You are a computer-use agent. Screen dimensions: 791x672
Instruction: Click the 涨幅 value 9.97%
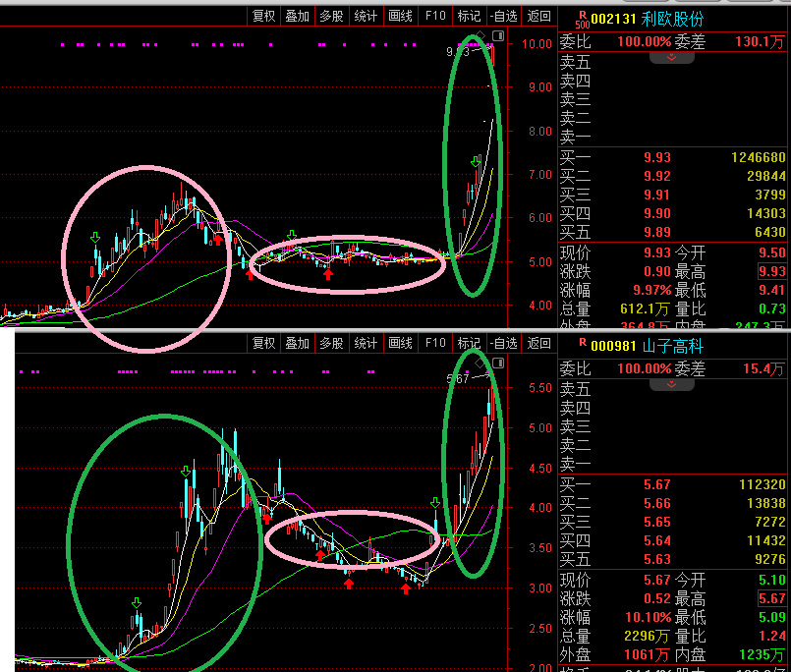[x=651, y=290]
